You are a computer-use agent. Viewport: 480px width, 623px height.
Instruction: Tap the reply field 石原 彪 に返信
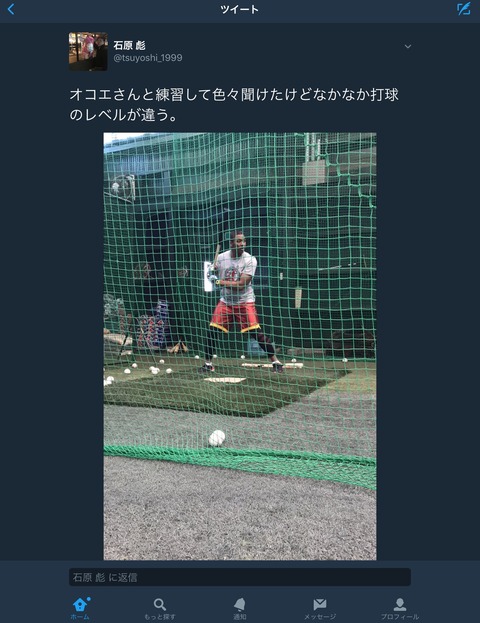240,577
